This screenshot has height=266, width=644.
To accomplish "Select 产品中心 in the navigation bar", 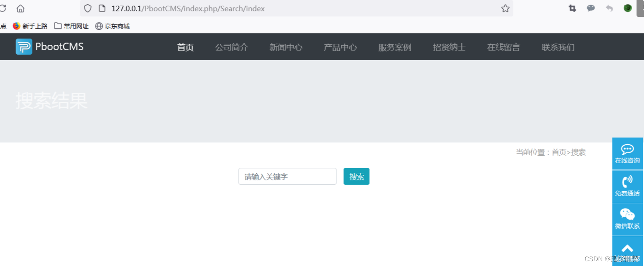I will pyautogui.click(x=340, y=48).
